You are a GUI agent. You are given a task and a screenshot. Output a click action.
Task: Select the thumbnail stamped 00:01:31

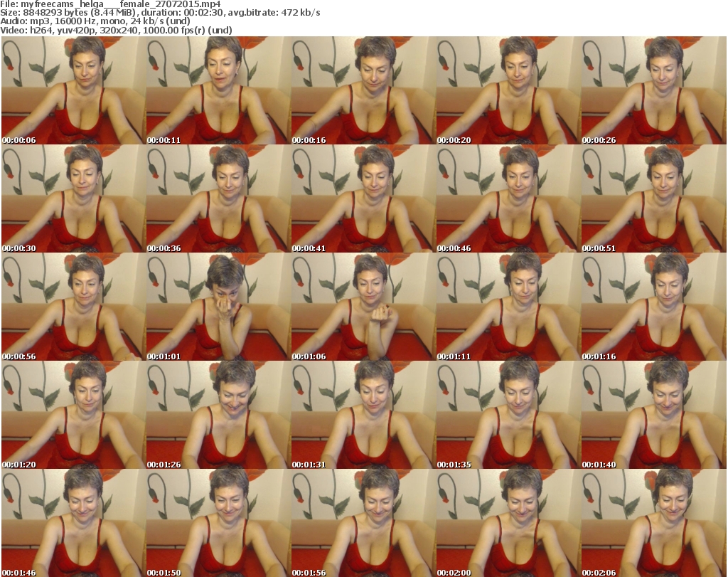click(x=363, y=415)
